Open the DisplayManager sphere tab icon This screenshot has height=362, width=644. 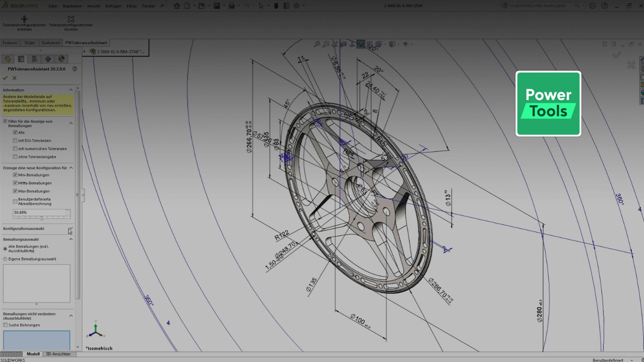click(61, 59)
